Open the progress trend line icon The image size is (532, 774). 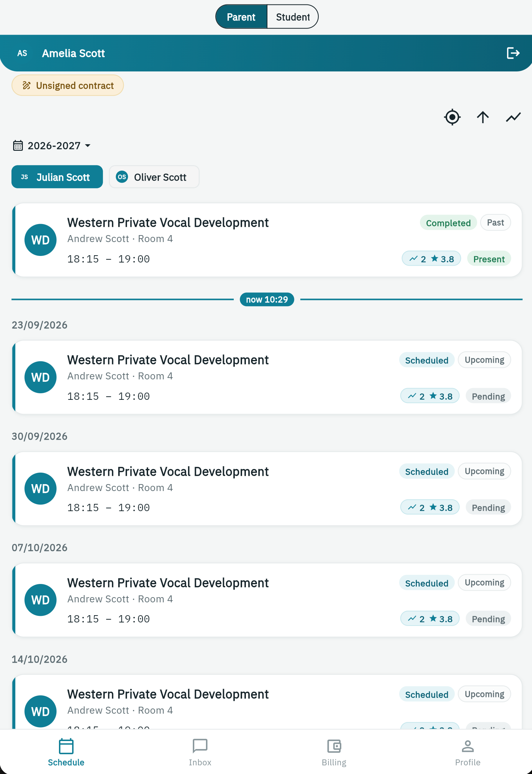pyautogui.click(x=513, y=117)
